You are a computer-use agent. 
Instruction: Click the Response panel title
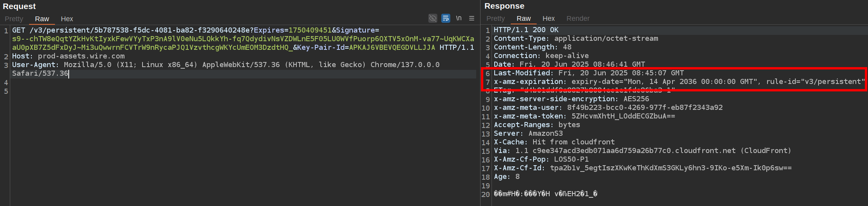(504, 6)
